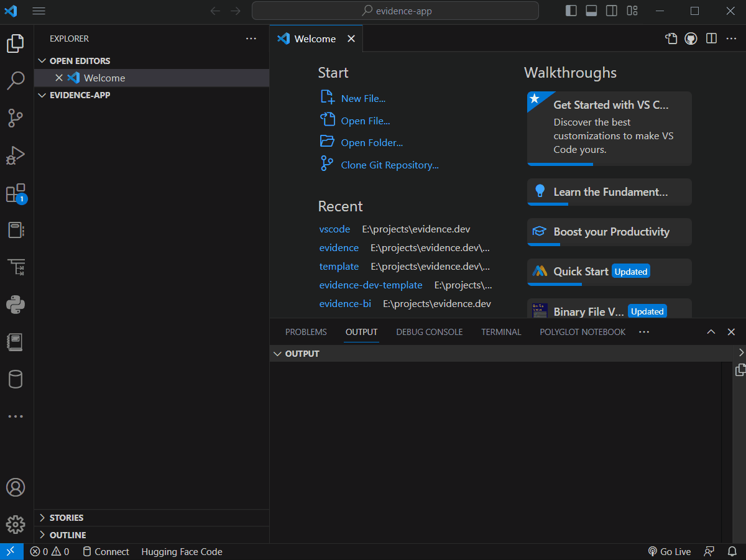The image size is (746, 560).
Task: Open the Extensions view with badge
Action: (x=16, y=193)
